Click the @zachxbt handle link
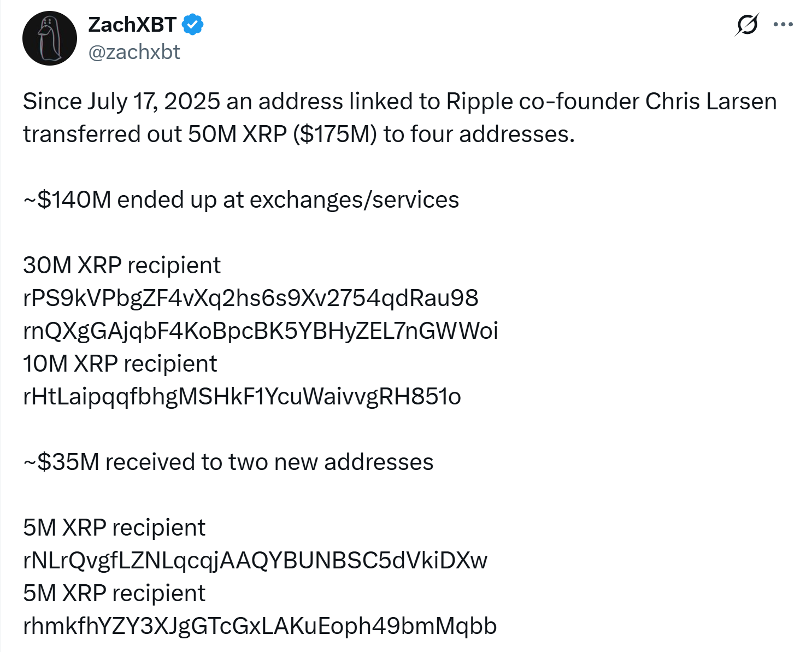 coord(134,52)
